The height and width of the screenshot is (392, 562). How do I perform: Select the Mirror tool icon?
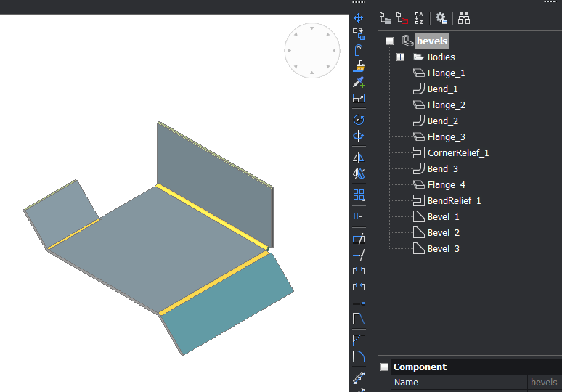tap(358, 158)
